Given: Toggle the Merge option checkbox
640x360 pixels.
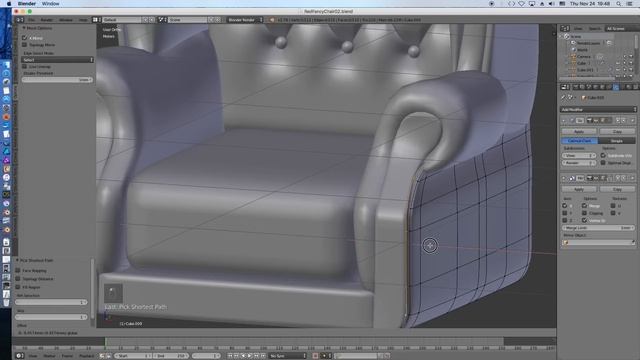Looking at the screenshot, I should click(x=584, y=206).
